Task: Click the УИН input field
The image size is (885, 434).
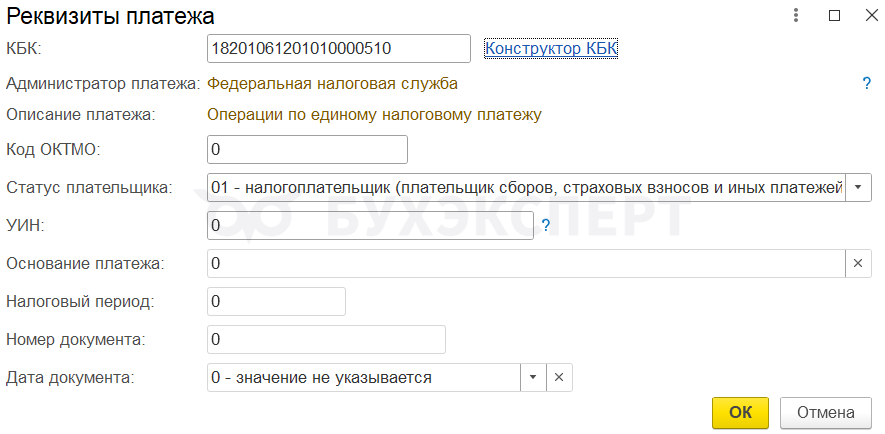Action: click(370, 225)
